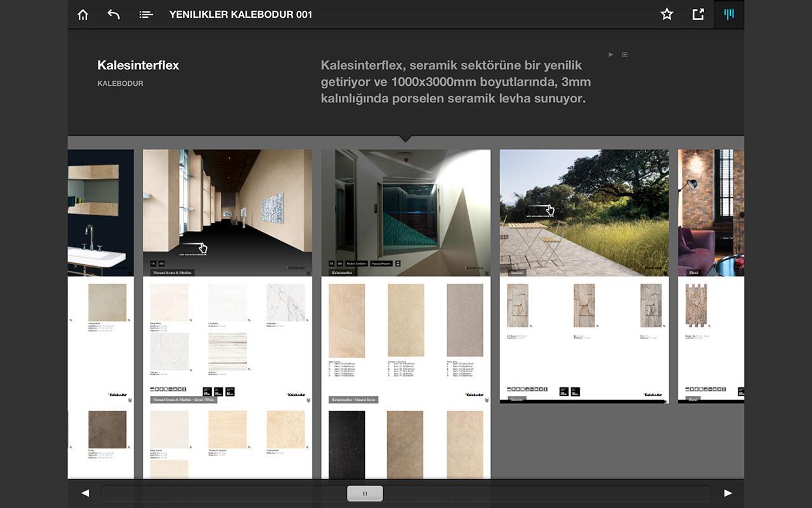The image size is (812, 508).
Task: Open the table of contents list
Action: pos(146,14)
